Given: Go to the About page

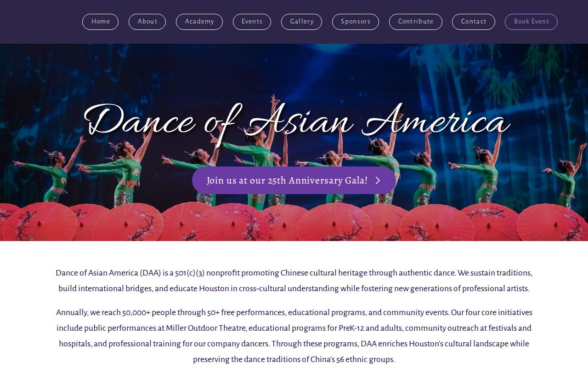Looking at the screenshot, I should 147,22.
